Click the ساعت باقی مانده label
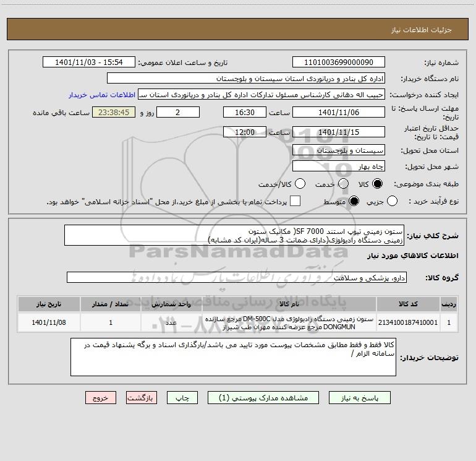 tap(61, 113)
